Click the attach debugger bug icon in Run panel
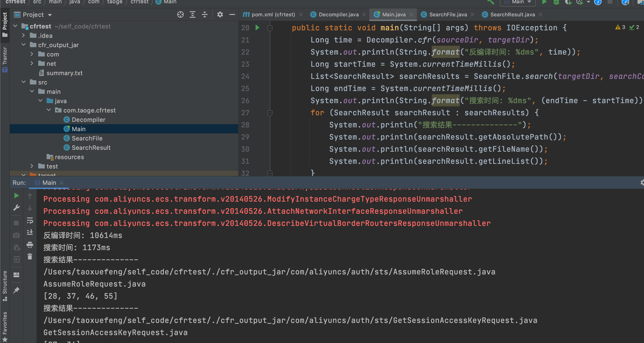Image resolution: width=644 pixels, height=343 pixels. (x=17, y=247)
